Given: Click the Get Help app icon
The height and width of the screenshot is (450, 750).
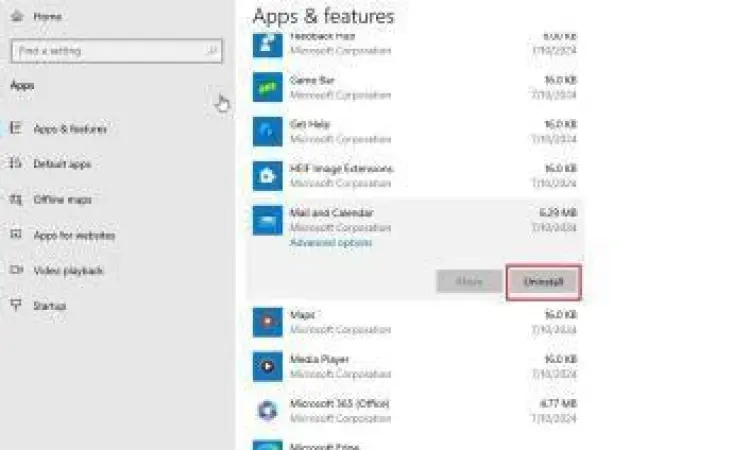Looking at the screenshot, I should pyautogui.click(x=267, y=131).
